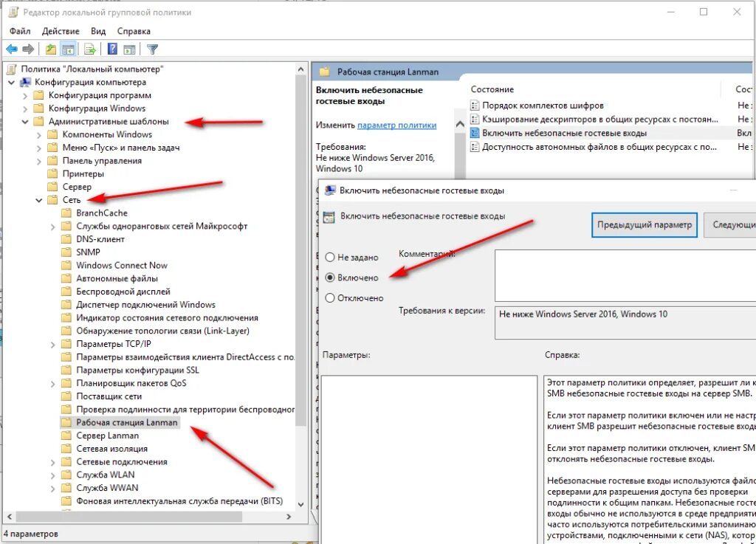Click the policy icon of Порядок комплектов шифров

point(475,106)
